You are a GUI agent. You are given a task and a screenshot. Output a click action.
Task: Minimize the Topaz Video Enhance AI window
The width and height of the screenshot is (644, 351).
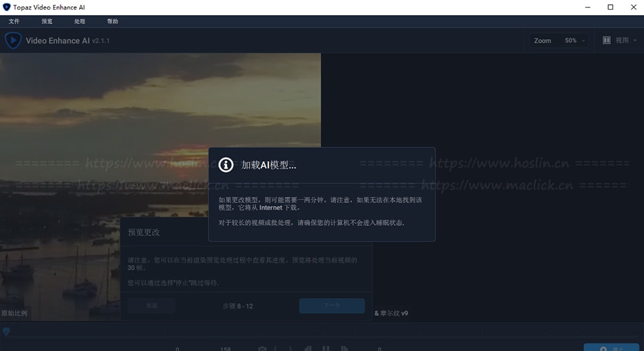click(x=588, y=7)
